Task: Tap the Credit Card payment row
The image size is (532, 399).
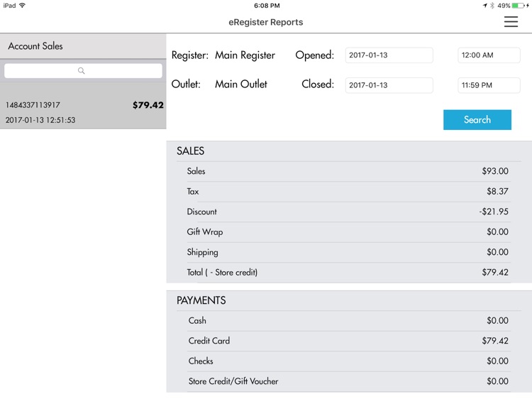Action: (348, 341)
